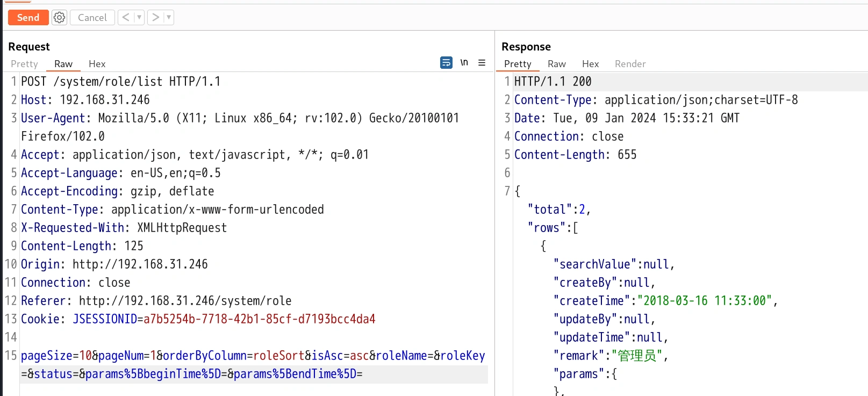Image resolution: width=868 pixels, height=396 pixels.
Task: Click the JSESSIONID cookie value in request
Action: [259, 319]
